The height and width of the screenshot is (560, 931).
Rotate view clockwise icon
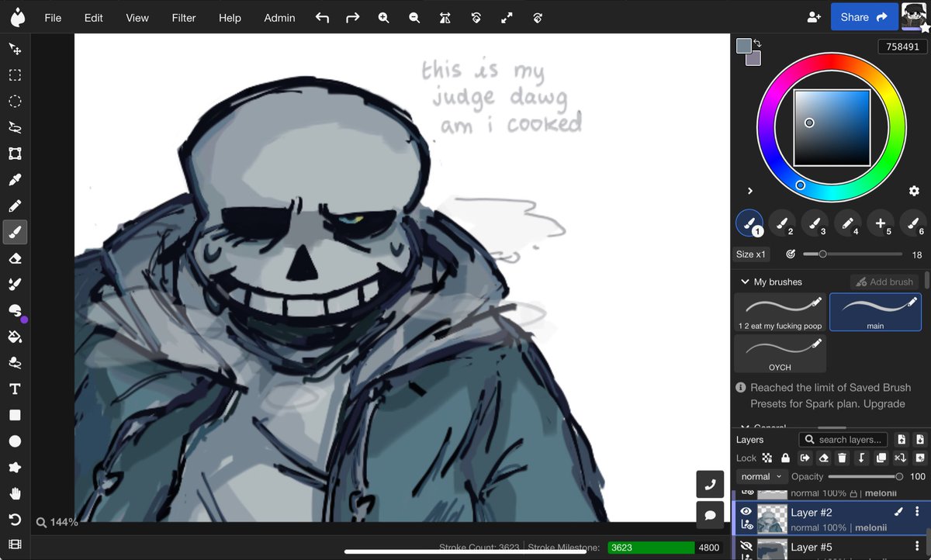538,17
